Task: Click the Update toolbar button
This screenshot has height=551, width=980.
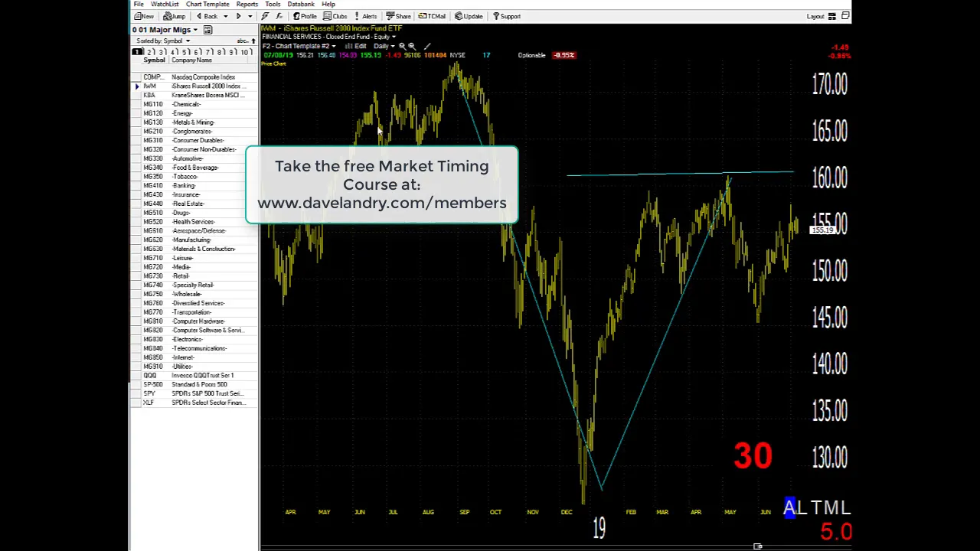Action: [x=469, y=16]
